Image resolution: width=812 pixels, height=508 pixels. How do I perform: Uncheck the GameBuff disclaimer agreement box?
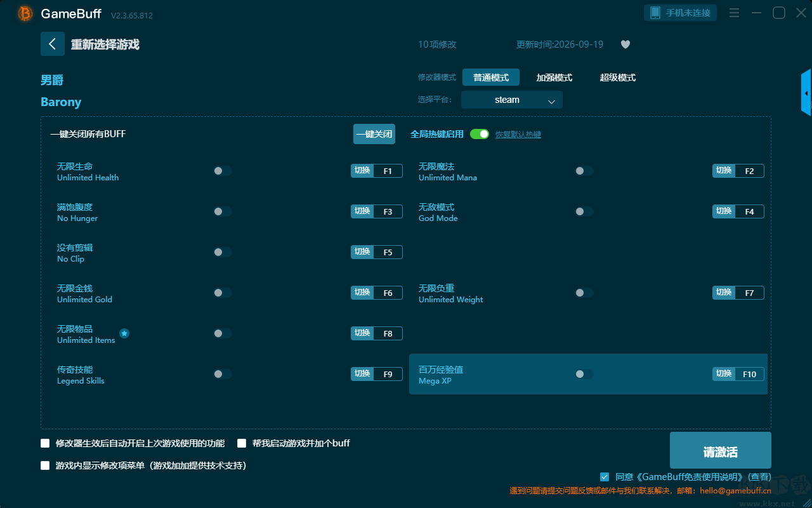605,477
